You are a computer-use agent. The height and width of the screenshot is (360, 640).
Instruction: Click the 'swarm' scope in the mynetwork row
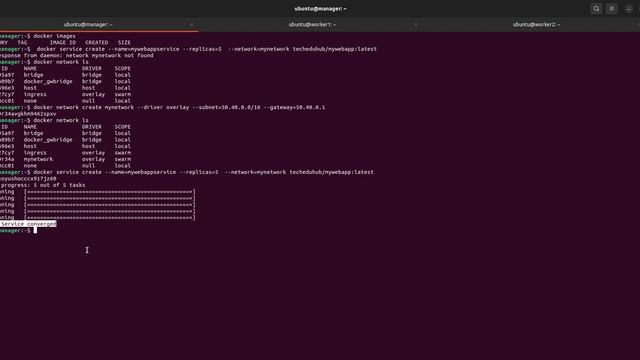122,159
